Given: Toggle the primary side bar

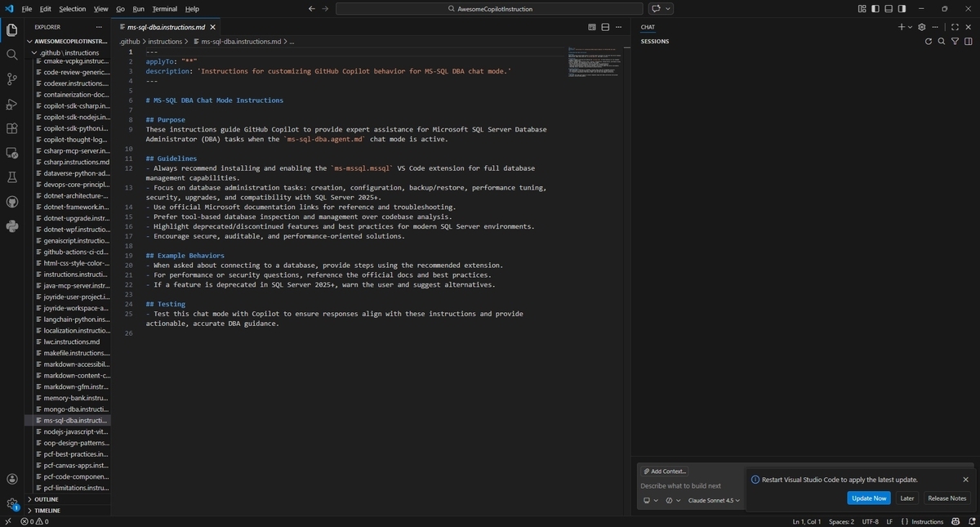Looking at the screenshot, I should click(875, 8).
